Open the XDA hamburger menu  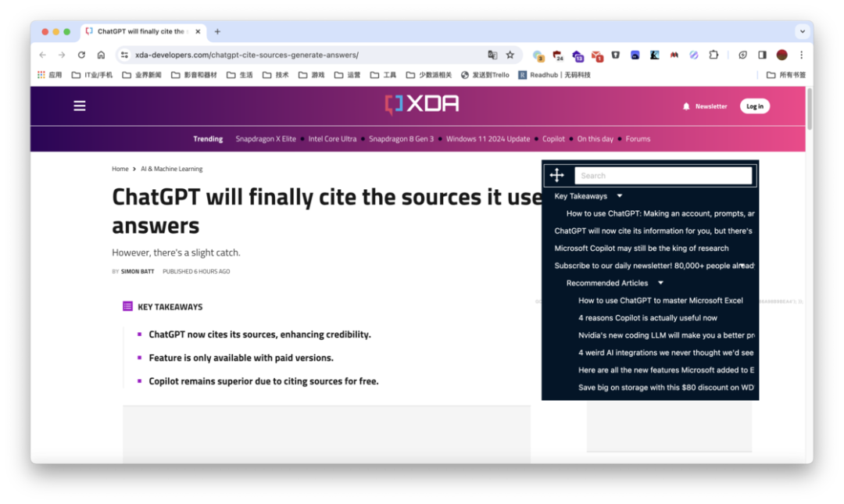click(80, 105)
